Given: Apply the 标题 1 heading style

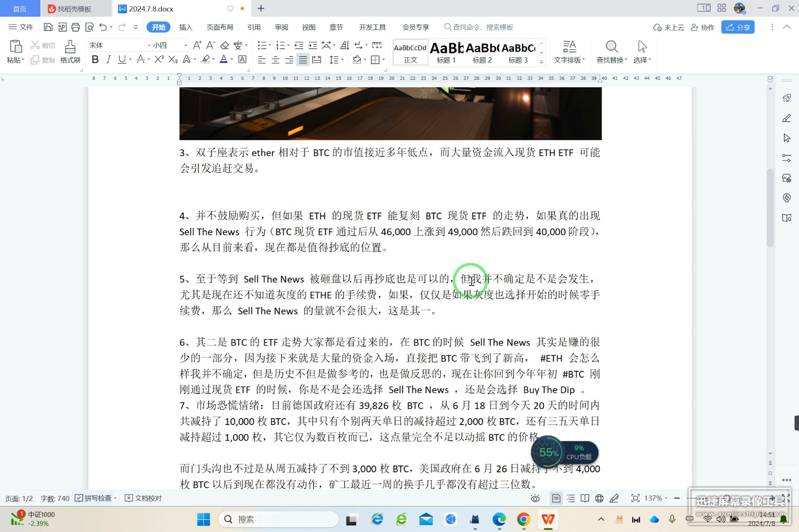Looking at the screenshot, I should pos(446,52).
